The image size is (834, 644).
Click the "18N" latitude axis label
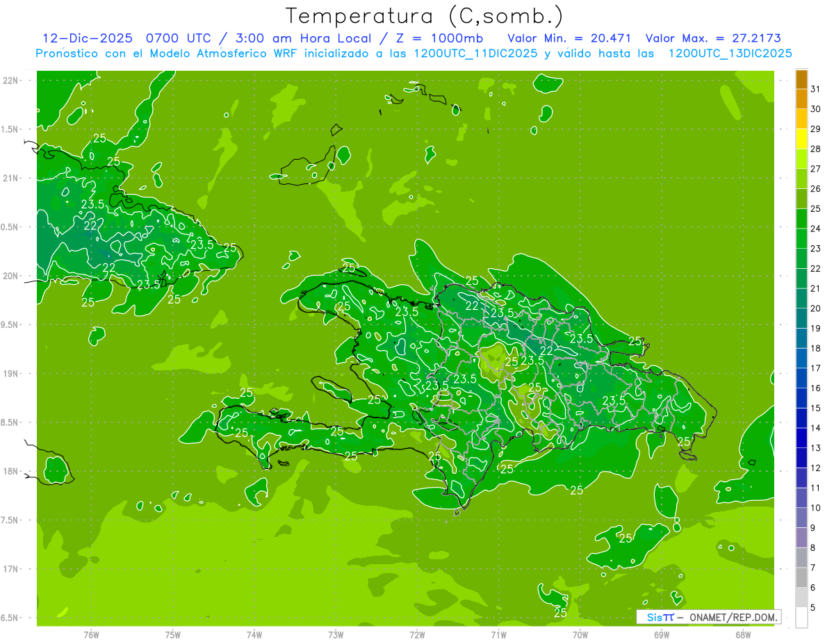coord(11,471)
